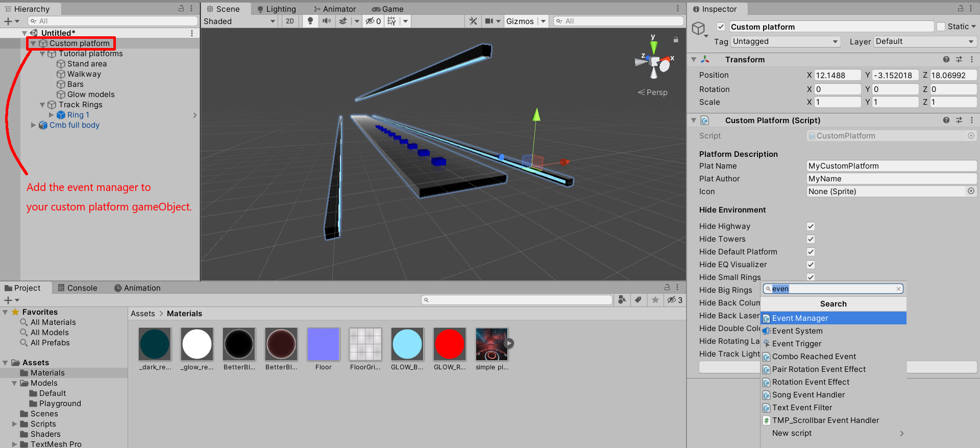Lock the Inspector panel

click(x=960, y=9)
